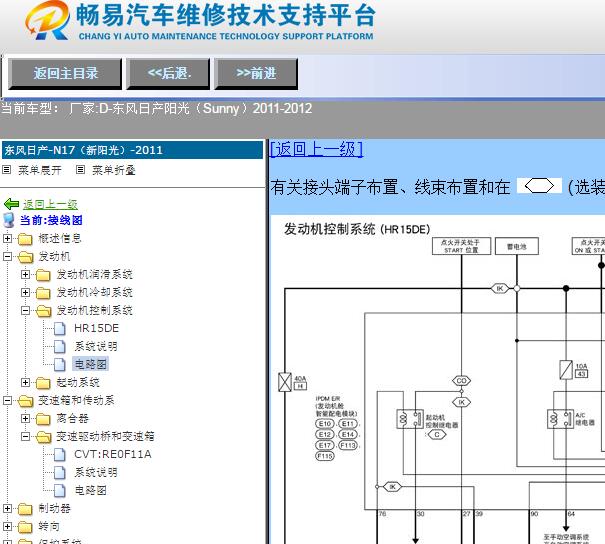
Task: Click the 制动器 folder icon
Action: (x=25, y=509)
